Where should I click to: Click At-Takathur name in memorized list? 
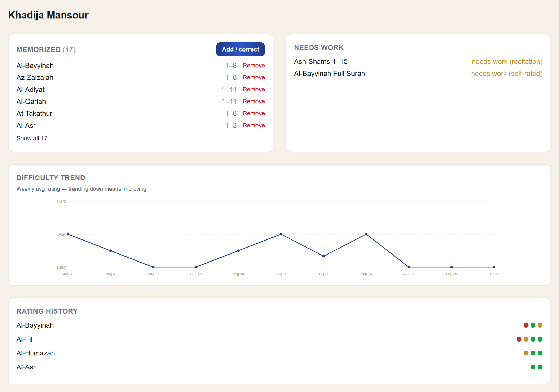[x=34, y=113]
